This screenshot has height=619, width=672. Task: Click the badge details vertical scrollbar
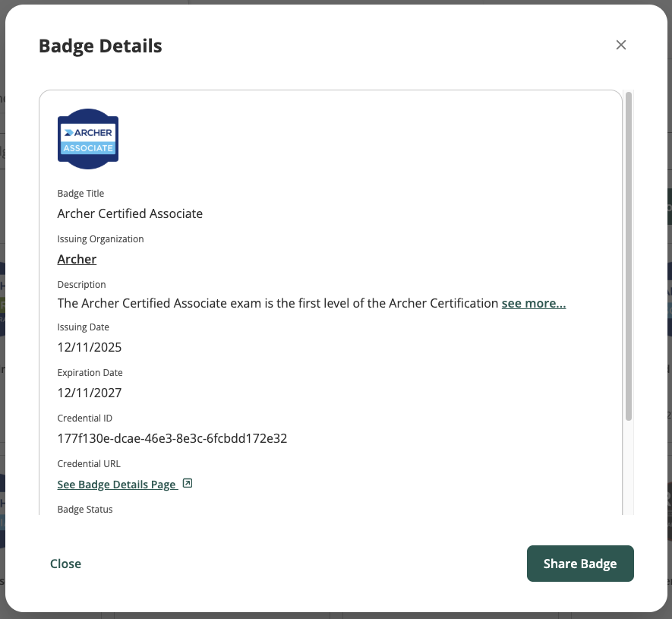pos(628,256)
